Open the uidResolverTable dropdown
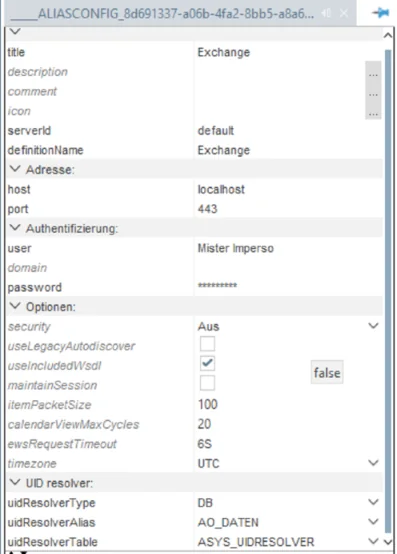The width and height of the screenshot is (397, 554). [373, 541]
